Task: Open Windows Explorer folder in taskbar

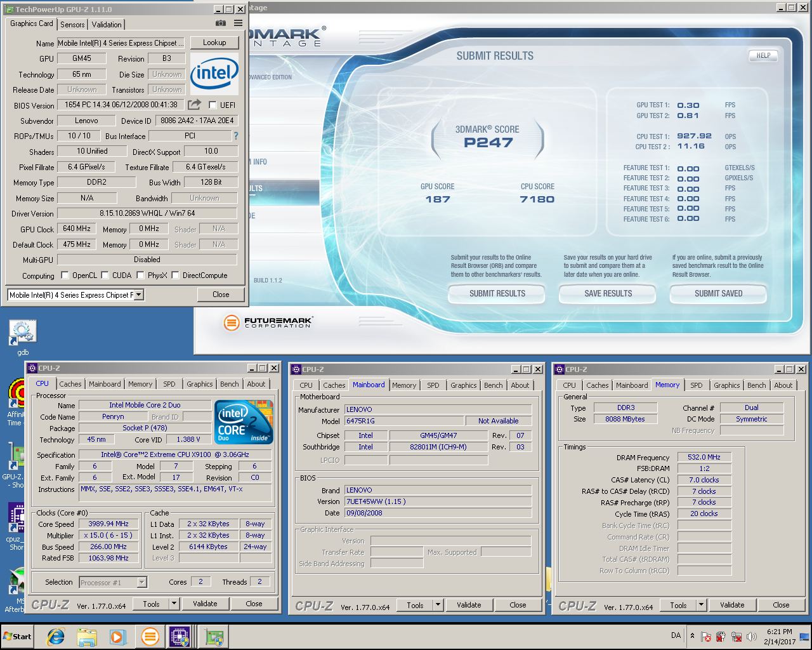Action: pyautogui.click(x=87, y=637)
